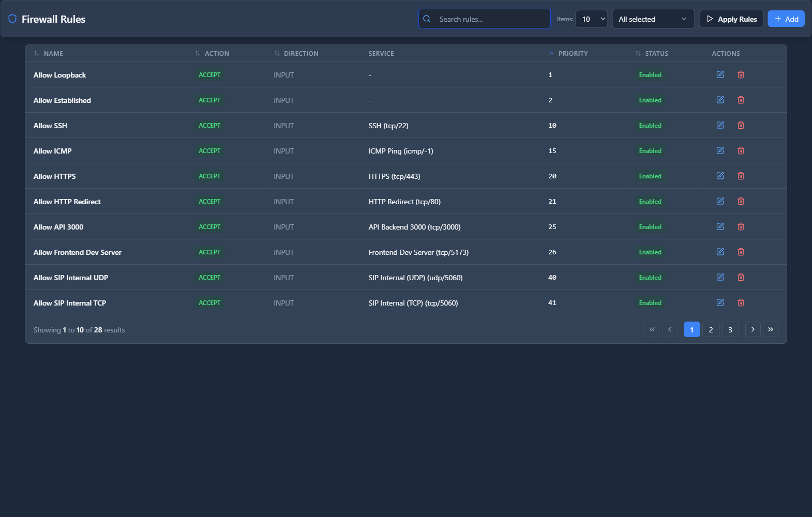Edit Allow Frontend Dev Server rule
Viewport: 812px width, 517px height.
click(x=720, y=252)
